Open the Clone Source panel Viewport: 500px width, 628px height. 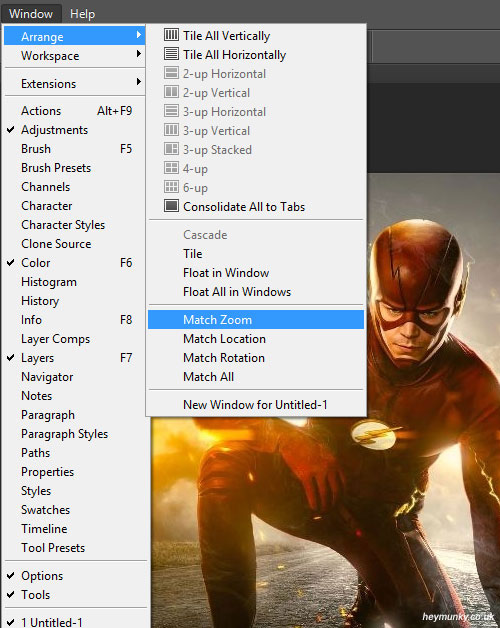pyautogui.click(x=75, y=244)
